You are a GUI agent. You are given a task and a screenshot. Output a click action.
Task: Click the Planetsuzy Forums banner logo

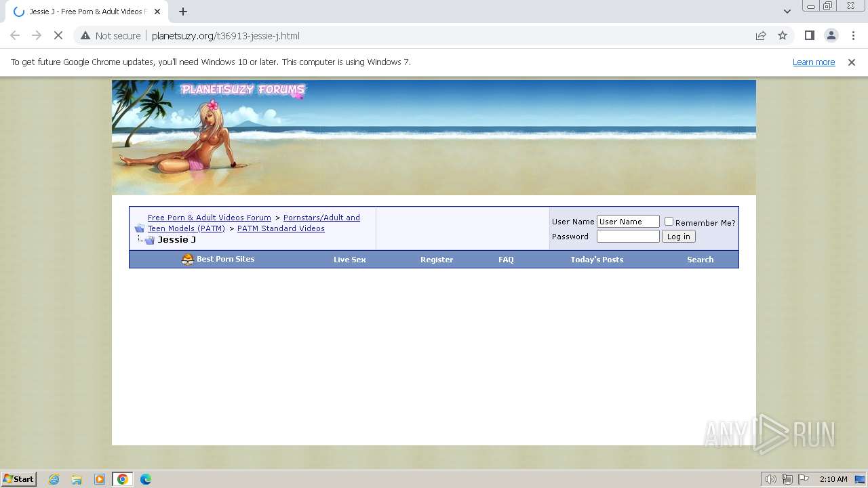tap(242, 89)
